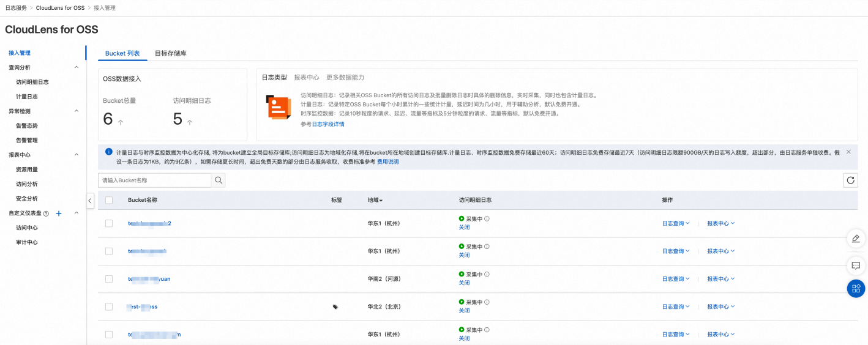Open the 费用说明 link in the banner
The image size is (868, 345).
(x=387, y=162)
